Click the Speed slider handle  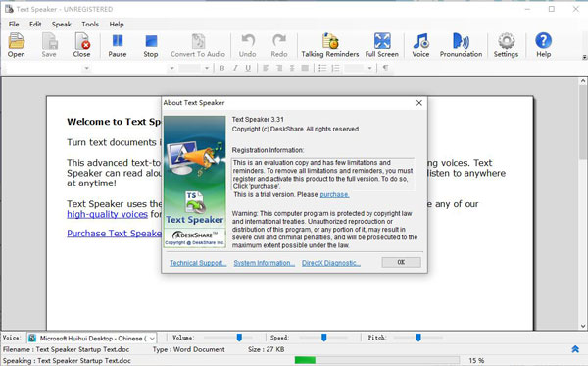(324, 338)
